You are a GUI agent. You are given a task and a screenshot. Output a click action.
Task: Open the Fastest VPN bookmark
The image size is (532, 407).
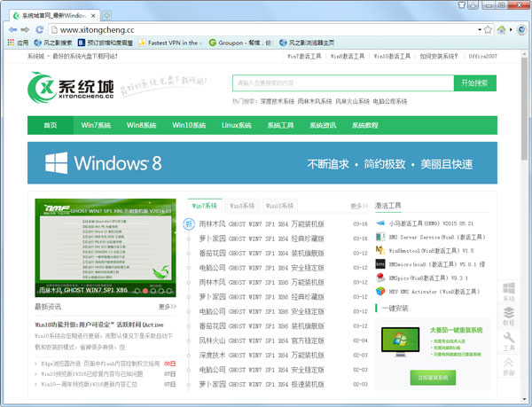168,43
